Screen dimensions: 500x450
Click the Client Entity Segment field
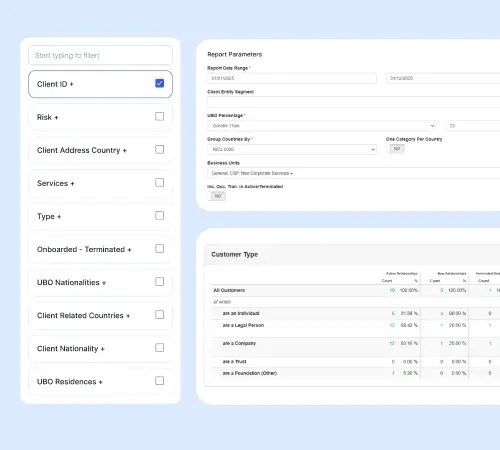(353, 102)
